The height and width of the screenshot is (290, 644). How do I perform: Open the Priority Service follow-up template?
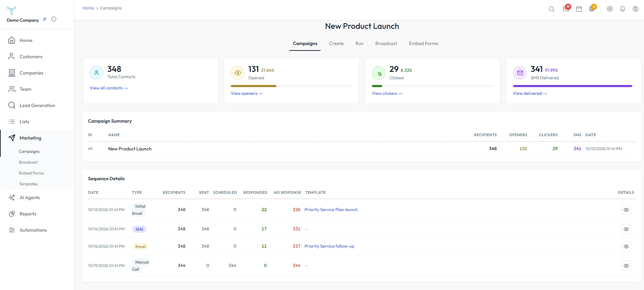click(329, 246)
